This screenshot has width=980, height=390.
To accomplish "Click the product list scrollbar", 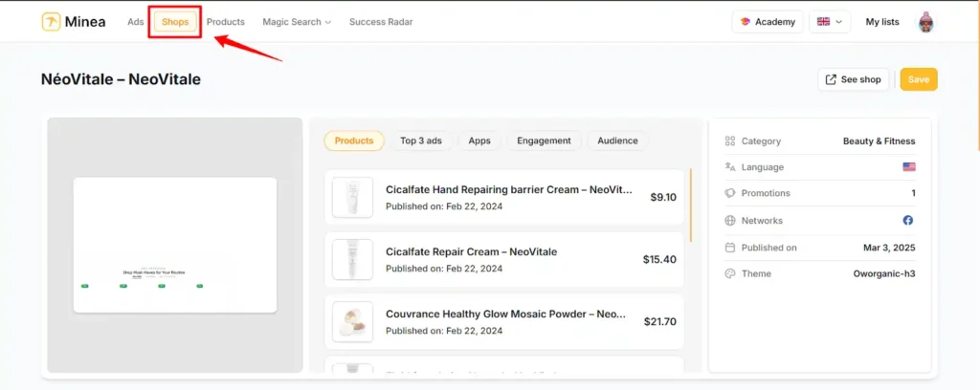I will 691,206.
